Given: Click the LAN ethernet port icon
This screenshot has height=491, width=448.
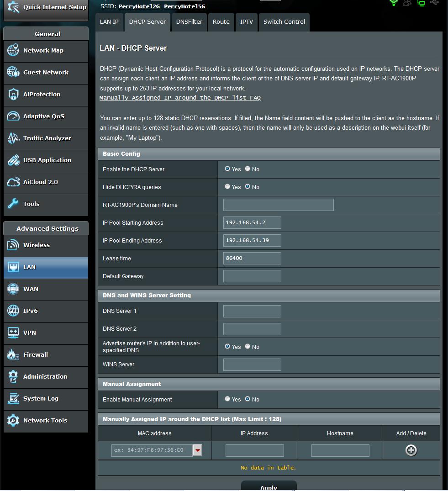Looking at the screenshot, I should pos(13,267).
